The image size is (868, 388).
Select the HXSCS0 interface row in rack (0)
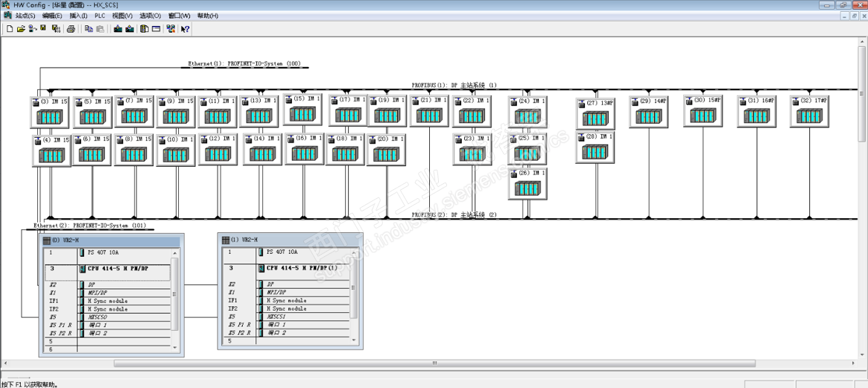pos(107,318)
